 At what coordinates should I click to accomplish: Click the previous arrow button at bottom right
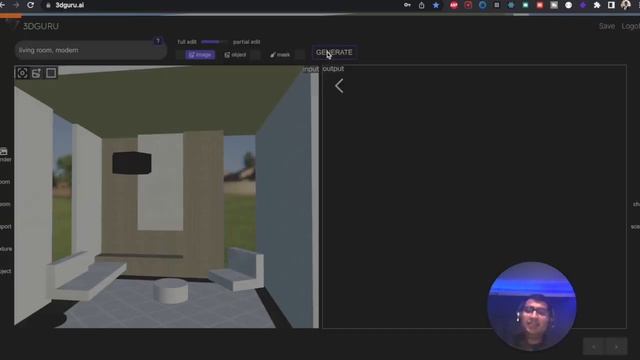(x=594, y=347)
